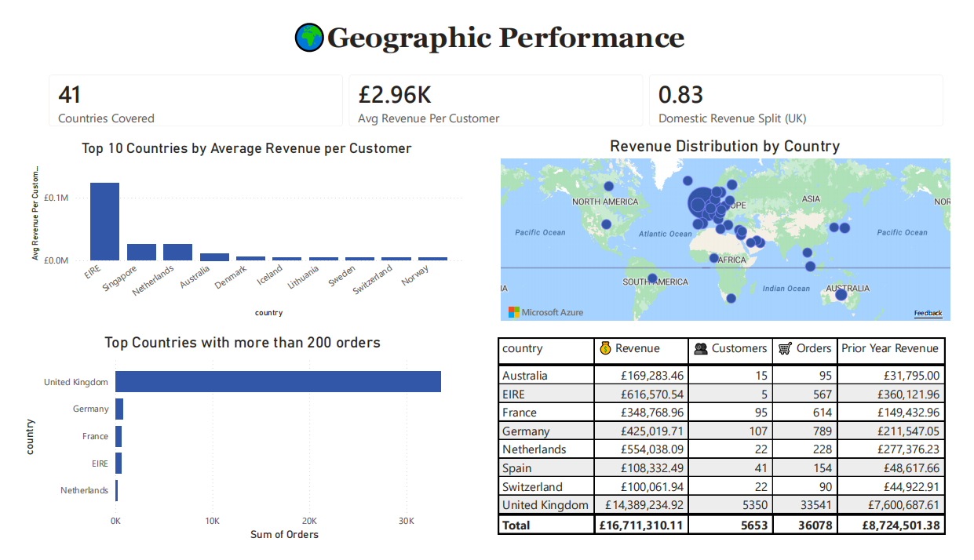This screenshot has width=974, height=560.
Task: Click the Germany row label in the table
Action: [526, 431]
